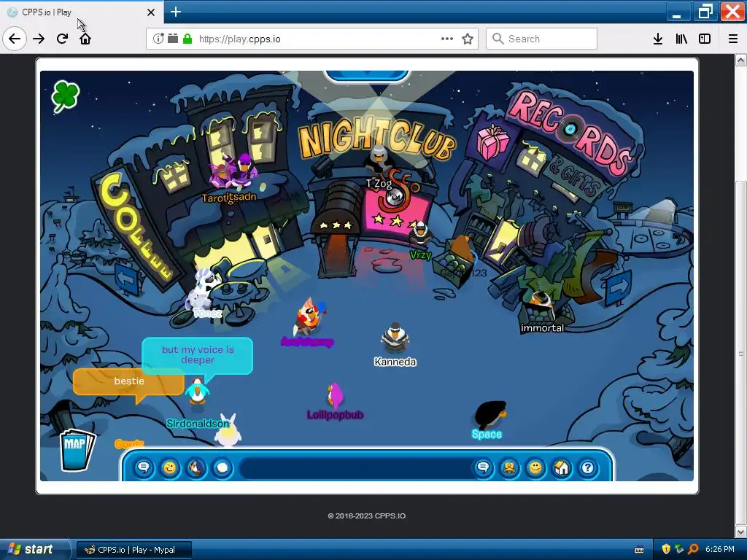Open the player card penguin badge icon
This screenshot has width=747, height=560.
509,468
